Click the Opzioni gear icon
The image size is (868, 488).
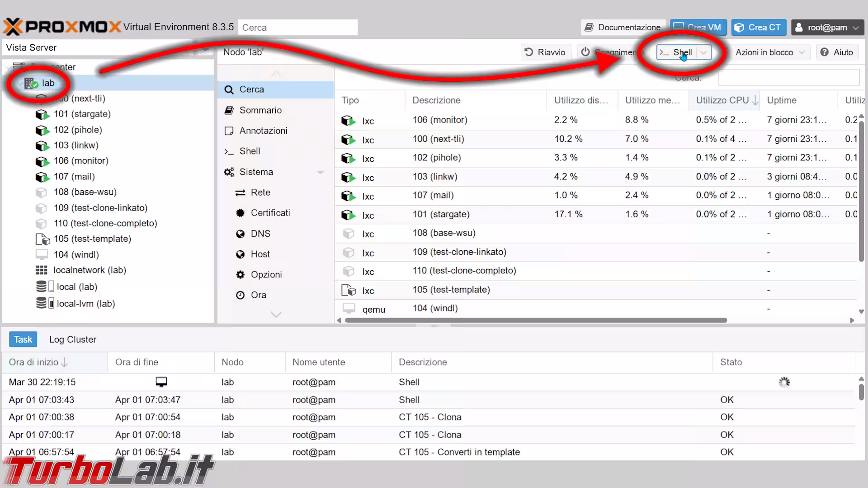(240, 275)
